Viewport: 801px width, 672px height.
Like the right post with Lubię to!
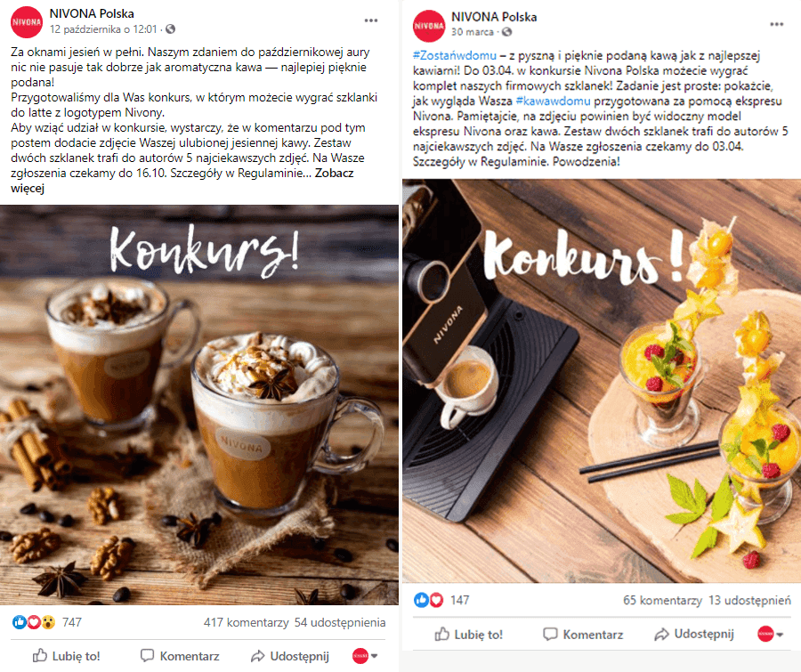tap(468, 635)
